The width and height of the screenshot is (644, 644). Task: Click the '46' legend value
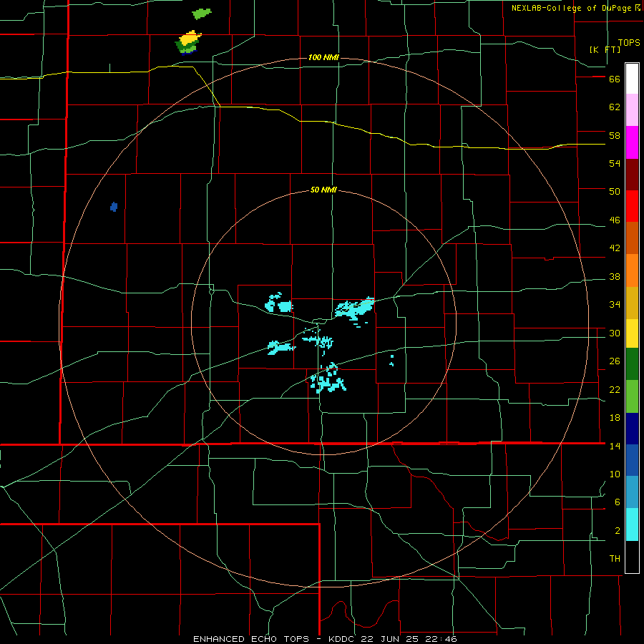[615, 220]
